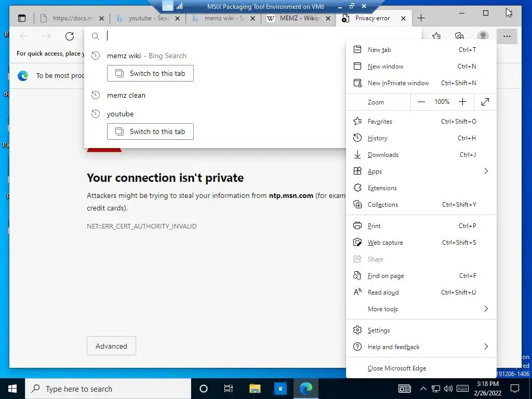
Task: Choose Close Microsoft Edge
Action: point(421,368)
